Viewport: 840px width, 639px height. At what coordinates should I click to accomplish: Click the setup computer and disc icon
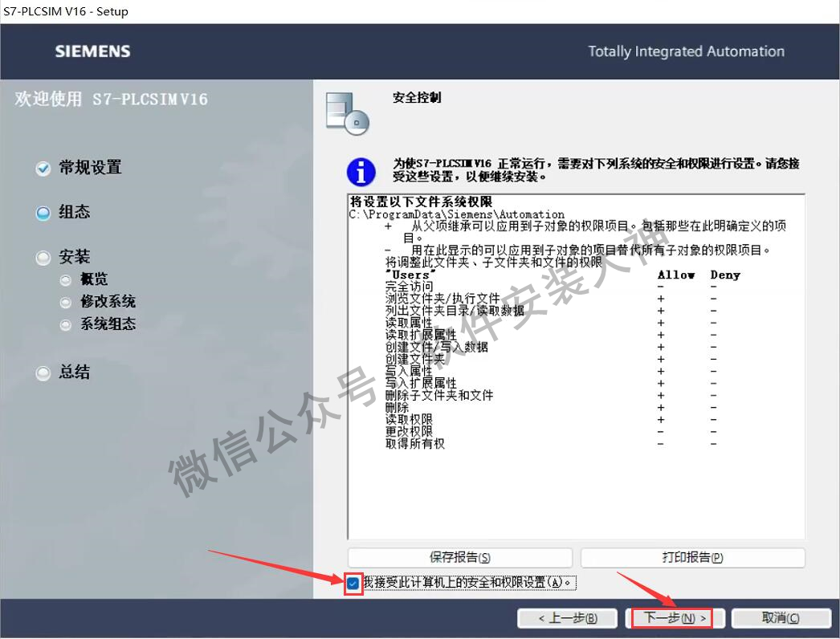[x=348, y=113]
